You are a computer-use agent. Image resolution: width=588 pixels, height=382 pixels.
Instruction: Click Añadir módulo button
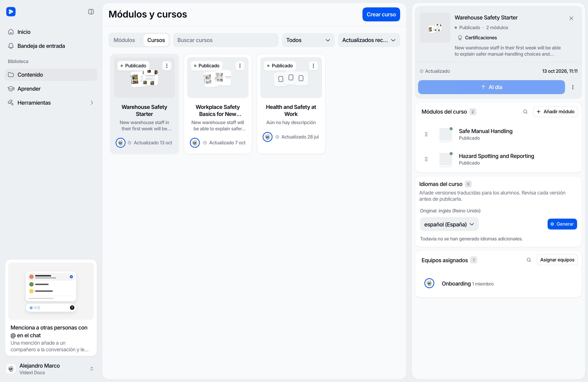point(555,112)
